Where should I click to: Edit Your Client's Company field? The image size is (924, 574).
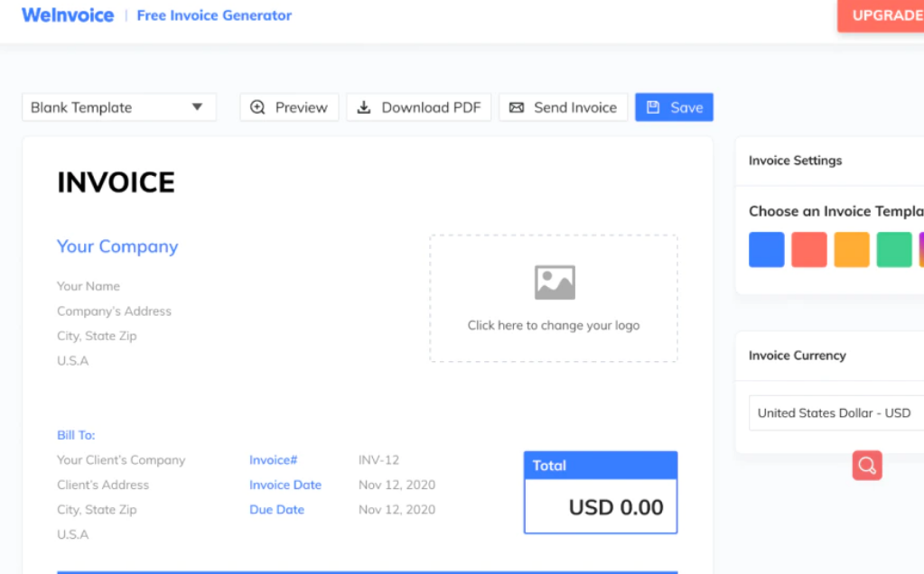point(121,459)
